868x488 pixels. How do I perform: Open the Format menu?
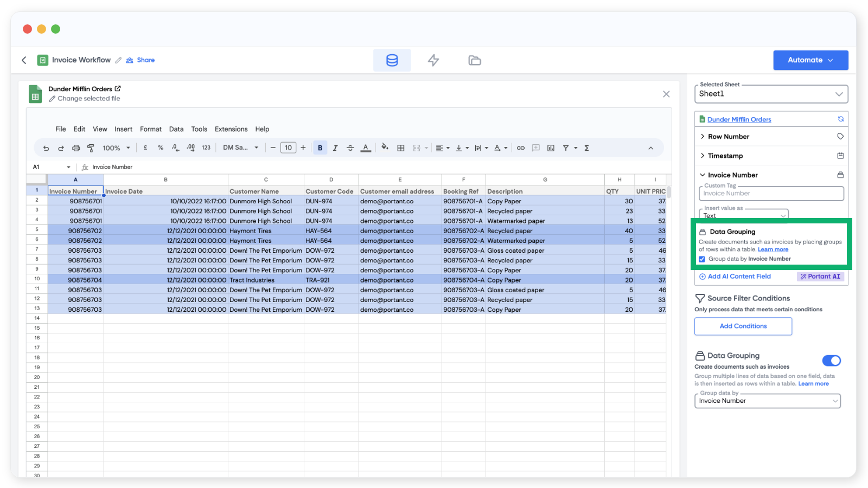(x=150, y=129)
